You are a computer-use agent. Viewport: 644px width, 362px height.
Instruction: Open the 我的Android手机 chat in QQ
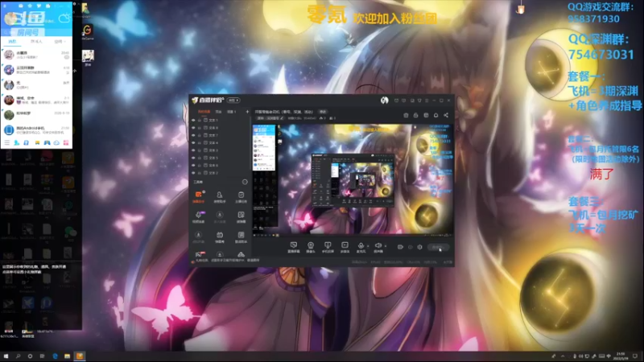click(36, 130)
